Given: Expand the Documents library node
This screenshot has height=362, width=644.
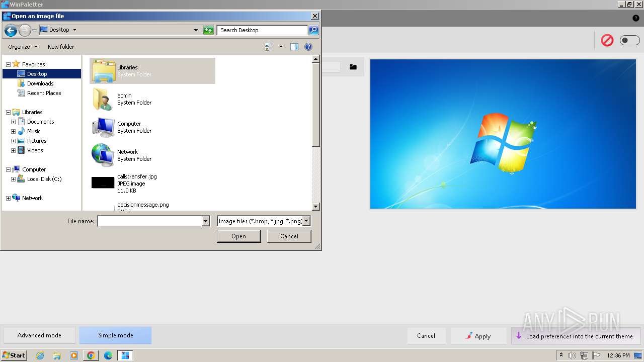Looking at the screenshot, I should 13,122.
